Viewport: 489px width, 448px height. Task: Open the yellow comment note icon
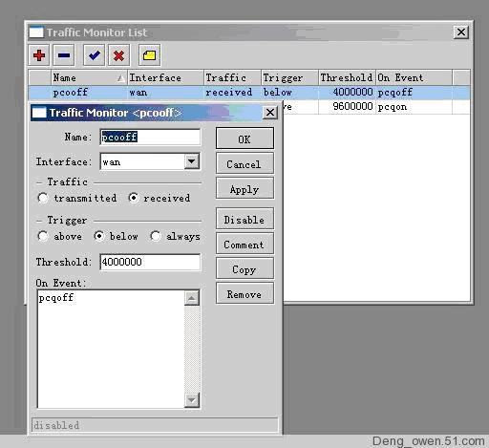(149, 55)
